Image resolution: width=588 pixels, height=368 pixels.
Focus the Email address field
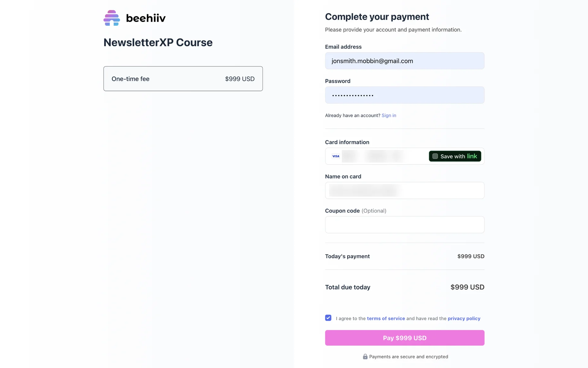pyautogui.click(x=405, y=61)
